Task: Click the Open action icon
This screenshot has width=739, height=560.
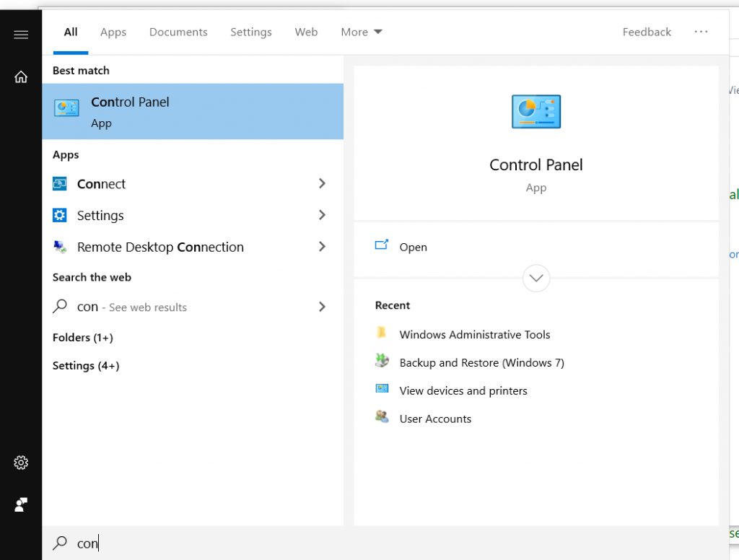Action: tap(382, 245)
